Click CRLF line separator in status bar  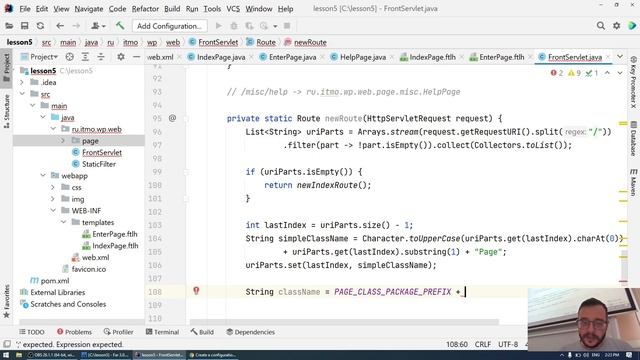click(482, 344)
